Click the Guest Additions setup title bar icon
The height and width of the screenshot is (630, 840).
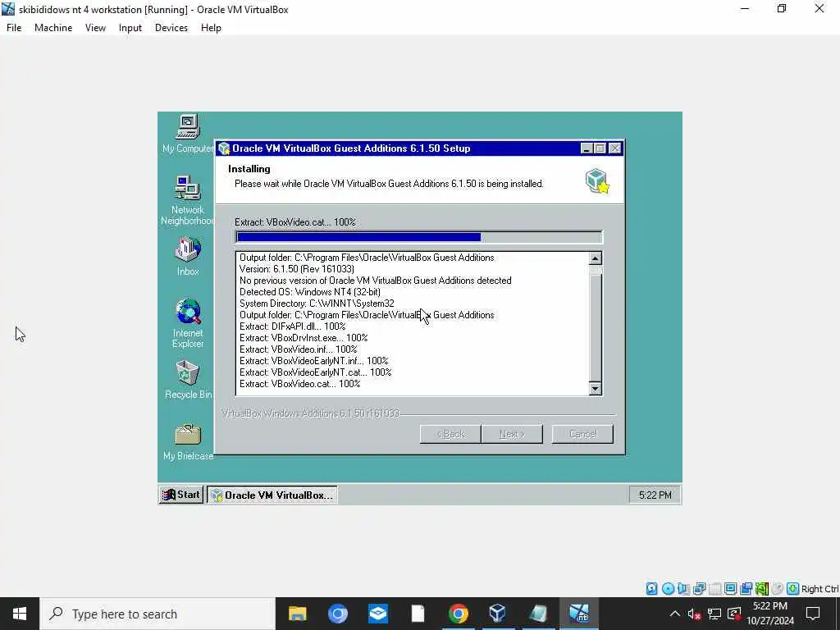(224, 148)
